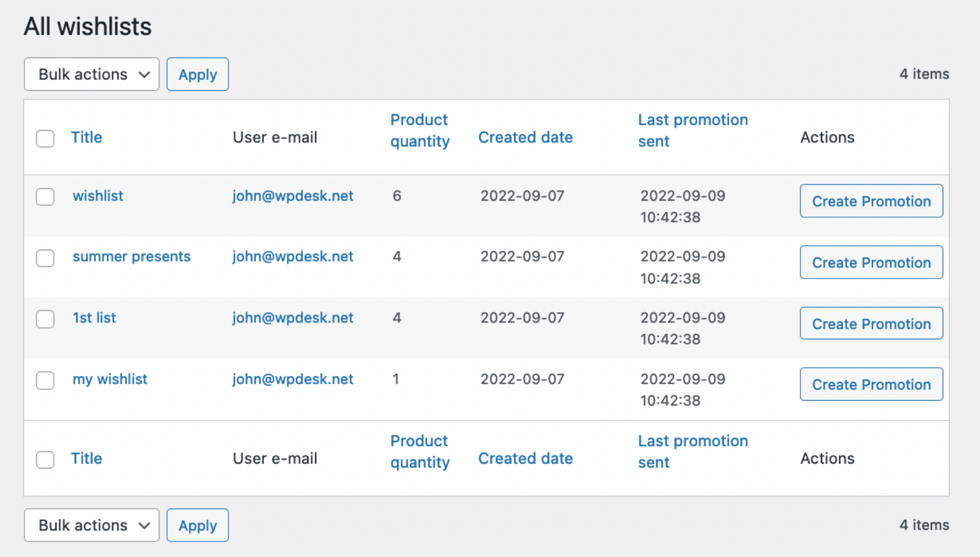Check the select-all checkbox in table header
The height and width of the screenshot is (557, 980).
(x=45, y=138)
